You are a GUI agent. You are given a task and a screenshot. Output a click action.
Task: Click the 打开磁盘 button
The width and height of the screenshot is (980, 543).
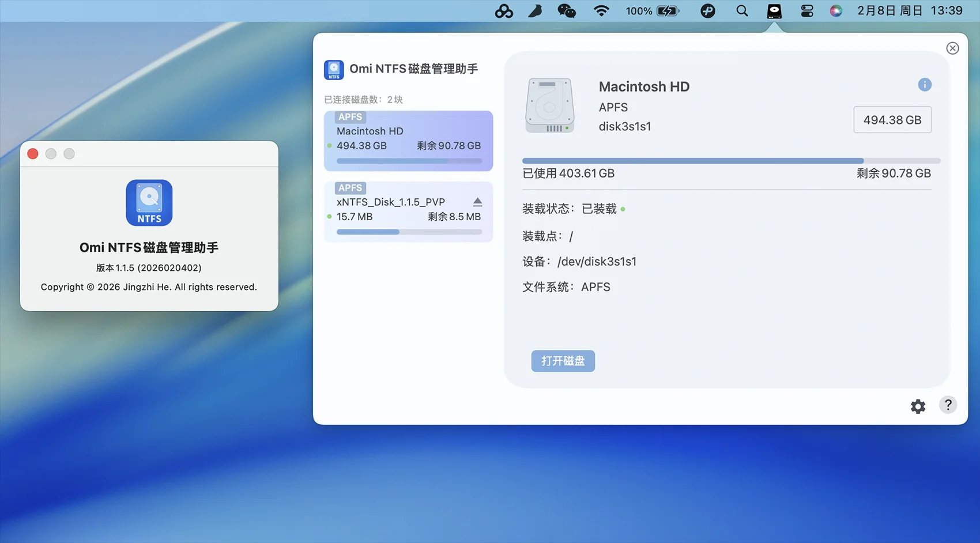(563, 361)
